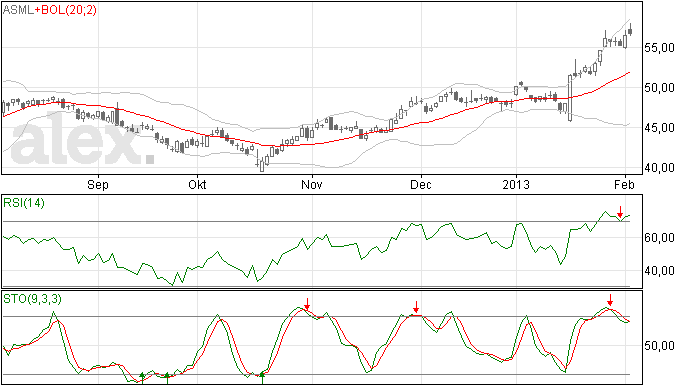The height and width of the screenshot is (387, 690).
Task: Click the 55,00 price axis value
Action: pos(659,48)
